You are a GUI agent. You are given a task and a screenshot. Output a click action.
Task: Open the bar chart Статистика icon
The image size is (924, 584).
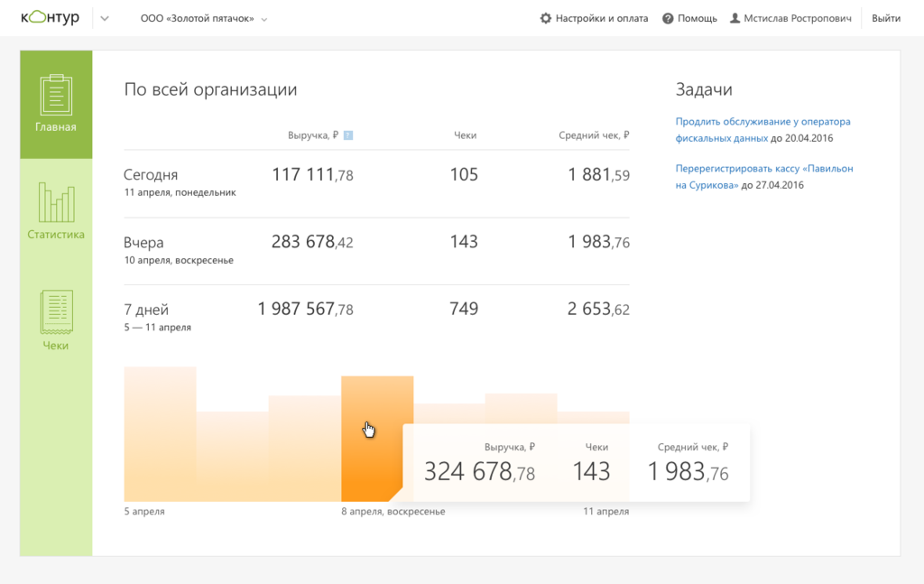coord(56,202)
